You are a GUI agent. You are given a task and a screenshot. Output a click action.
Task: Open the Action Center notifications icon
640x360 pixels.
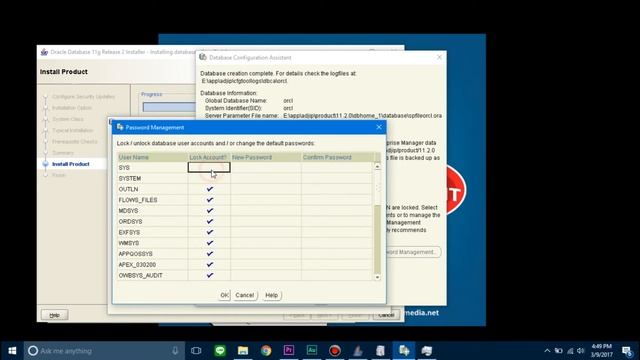tap(627, 351)
